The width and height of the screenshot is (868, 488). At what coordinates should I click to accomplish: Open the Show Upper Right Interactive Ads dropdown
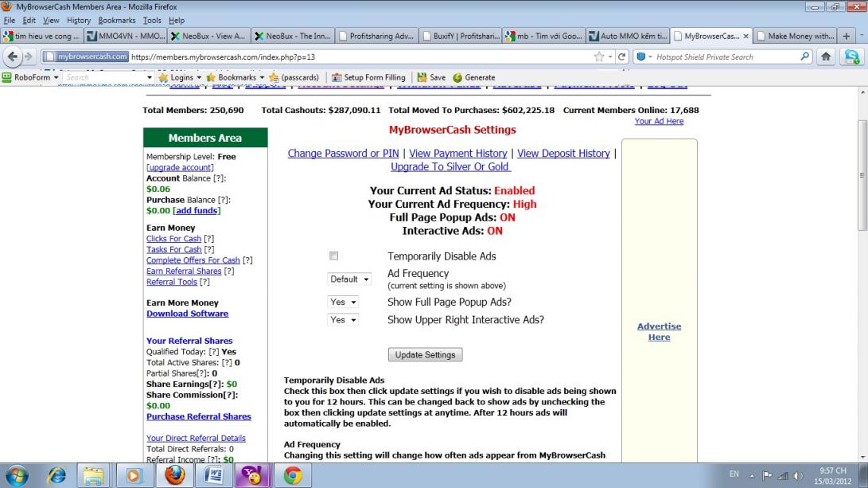tap(343, 320)
